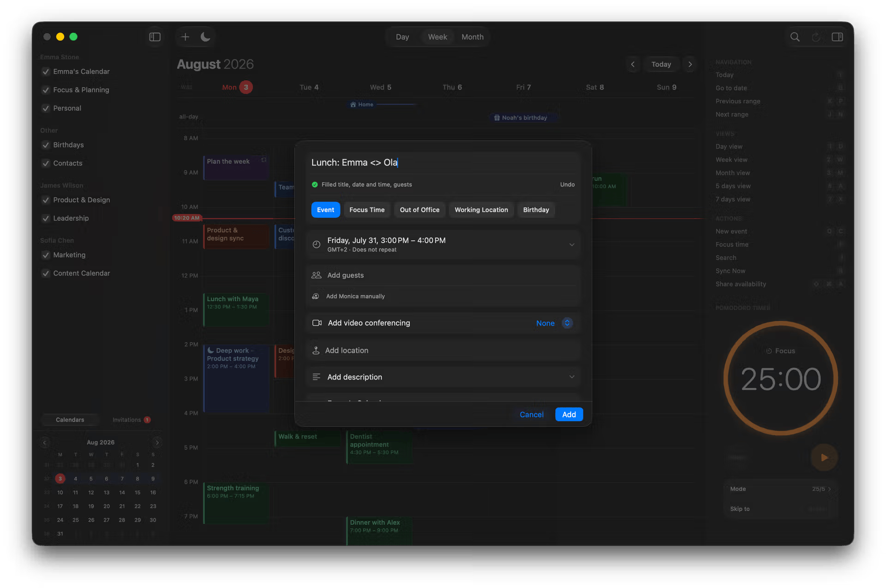Switch to Month view tab

click(x=473, y=37)
